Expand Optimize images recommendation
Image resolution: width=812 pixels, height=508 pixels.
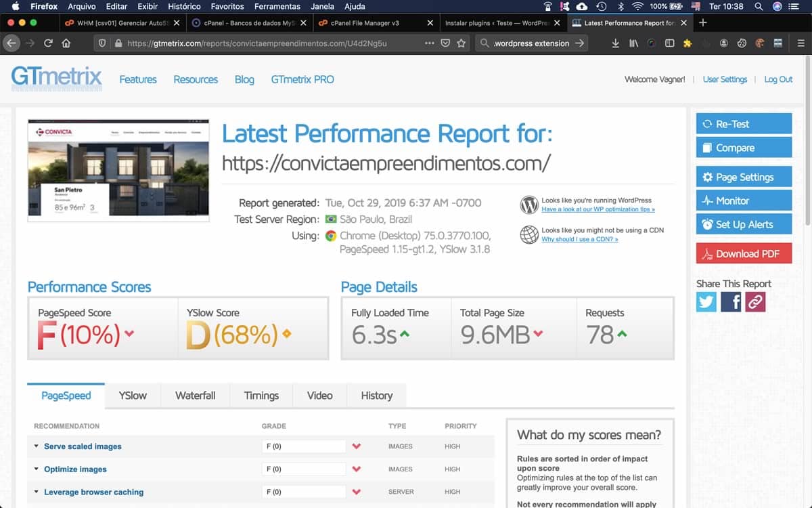pyautogui.click(x=75, y=469)
